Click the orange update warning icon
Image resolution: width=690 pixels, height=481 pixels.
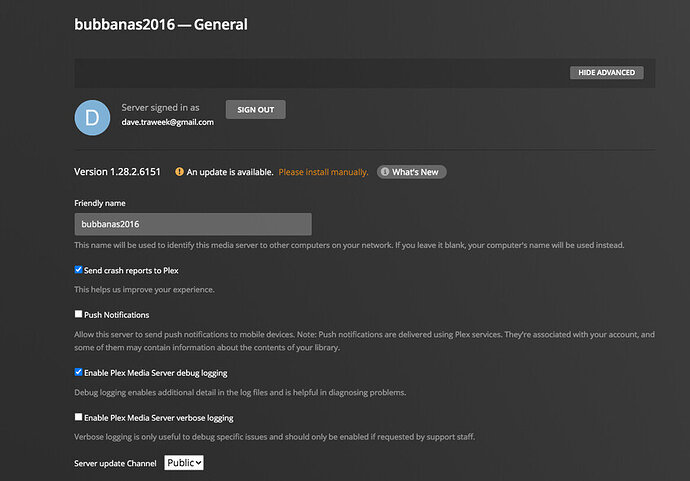pos(179,172)
